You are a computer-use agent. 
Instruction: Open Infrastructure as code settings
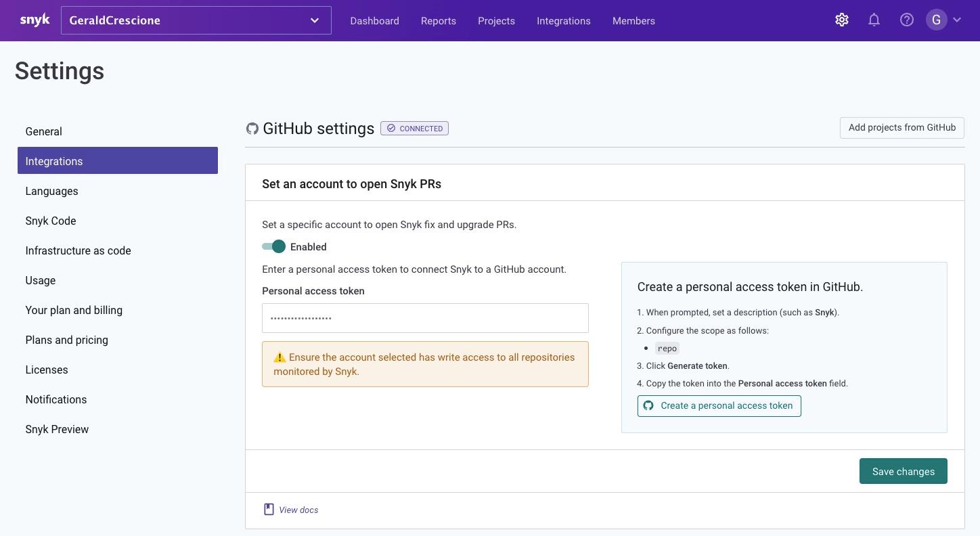click(x=118, y=250)
